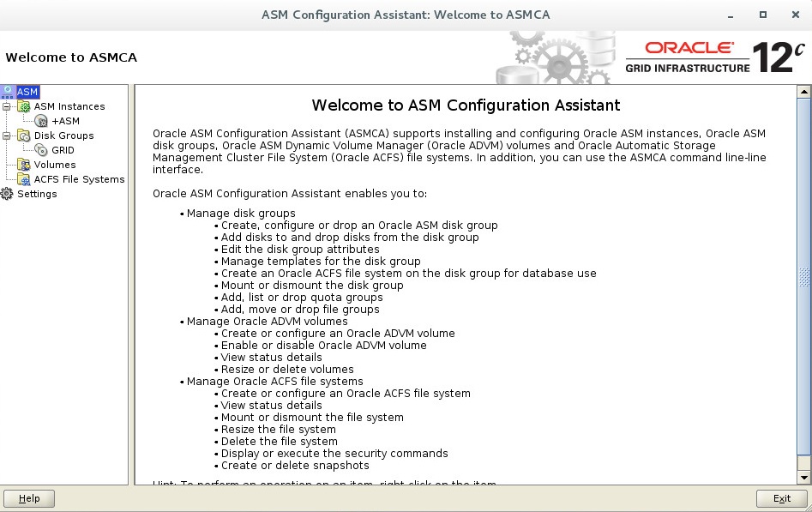Select the +ASM instance entry
Screen dimensions: 812x512
(66, 121)
